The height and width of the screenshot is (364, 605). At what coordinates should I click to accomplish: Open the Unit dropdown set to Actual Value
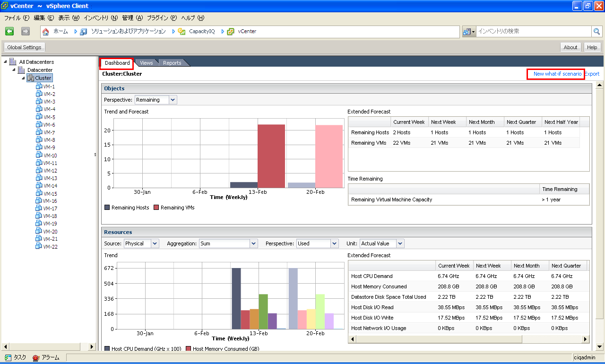click(400, 243)
